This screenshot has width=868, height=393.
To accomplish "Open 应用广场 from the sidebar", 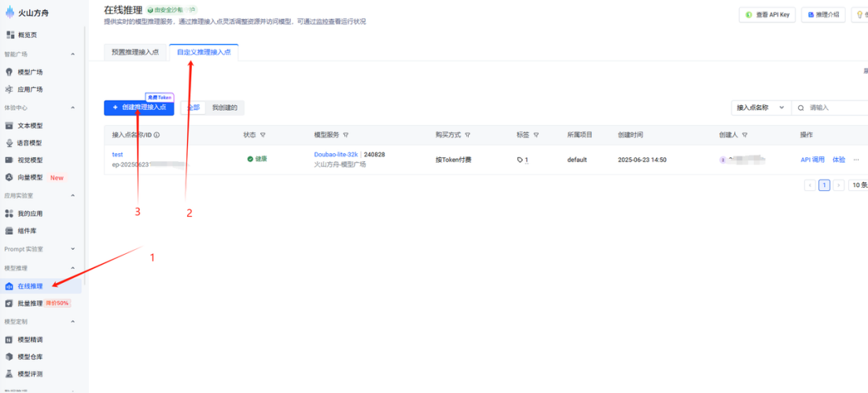I will point(30,90).
